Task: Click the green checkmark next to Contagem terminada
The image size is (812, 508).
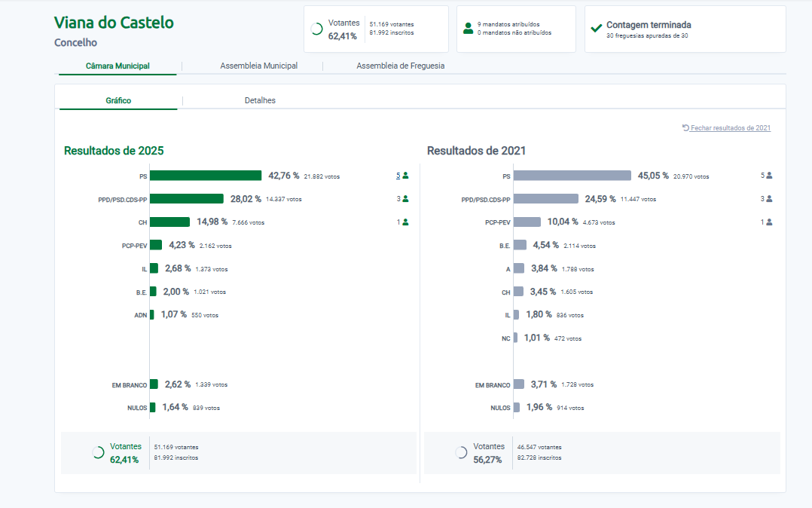Action: [596, 29]
